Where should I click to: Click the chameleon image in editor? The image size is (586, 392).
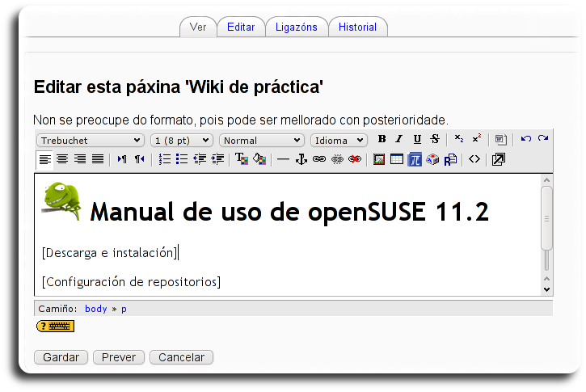61,201
